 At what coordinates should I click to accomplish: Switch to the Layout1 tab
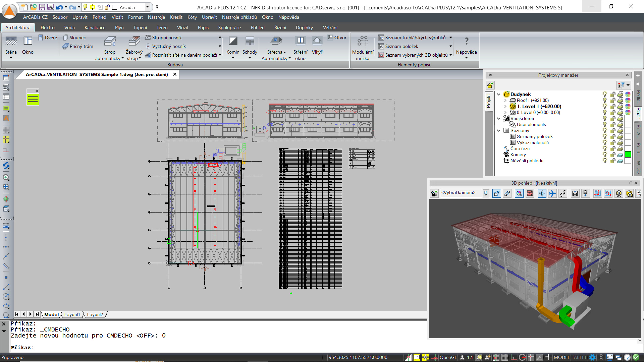(72, 314)
